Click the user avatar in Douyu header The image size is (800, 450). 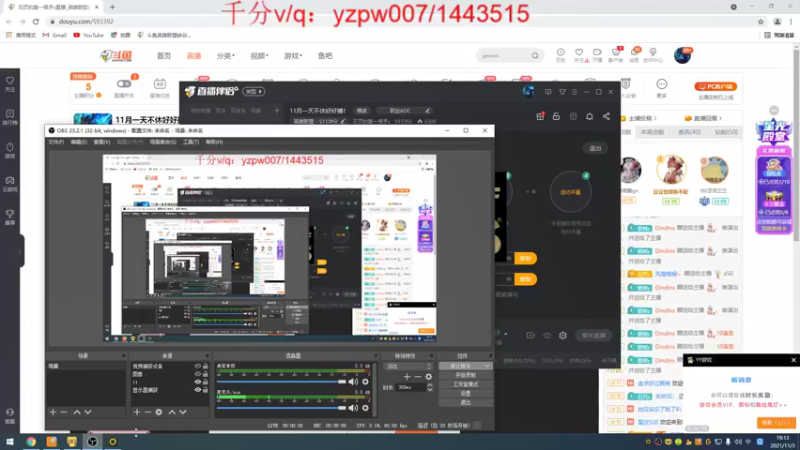[682, 55]
